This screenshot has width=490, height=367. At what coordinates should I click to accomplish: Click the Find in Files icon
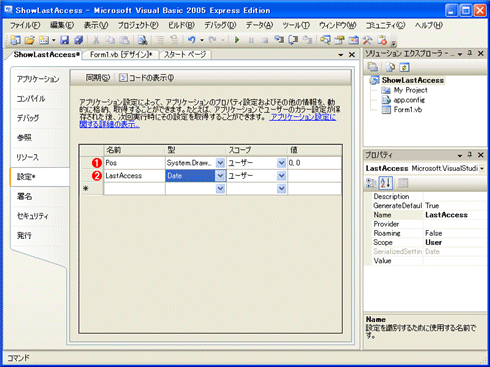click(143, 40)
